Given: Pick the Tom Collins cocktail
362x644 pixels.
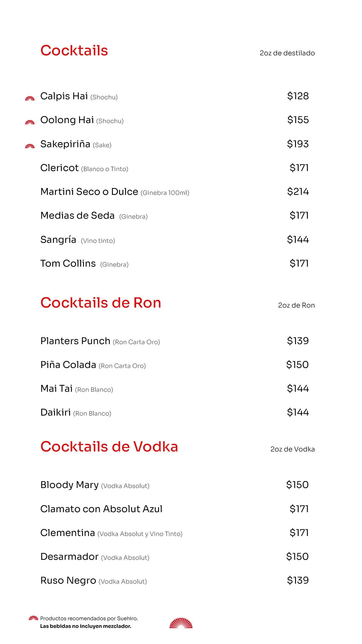Looking at the screenshot, I should [68, 264].
